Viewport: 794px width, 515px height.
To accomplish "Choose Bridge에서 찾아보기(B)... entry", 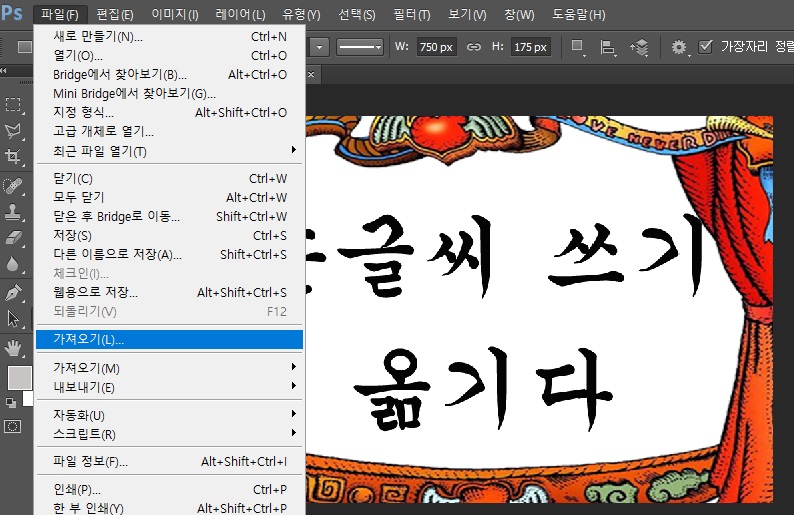I will (x=170, y=74).
